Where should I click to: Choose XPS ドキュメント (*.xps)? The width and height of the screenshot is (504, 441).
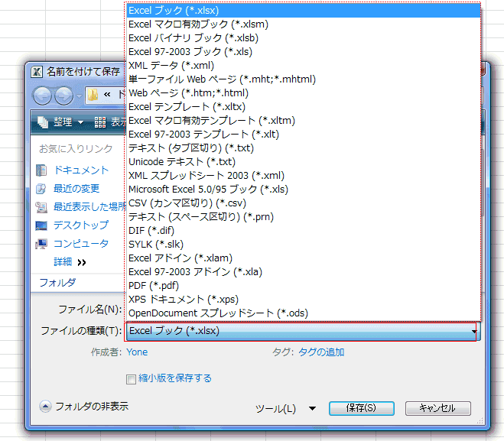302,300
